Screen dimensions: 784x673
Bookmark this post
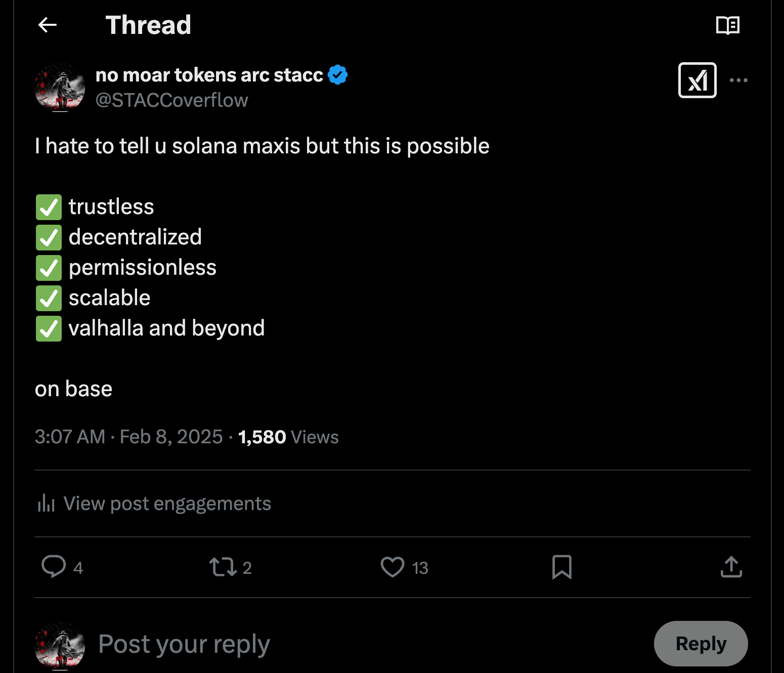[x=561, y=567]
